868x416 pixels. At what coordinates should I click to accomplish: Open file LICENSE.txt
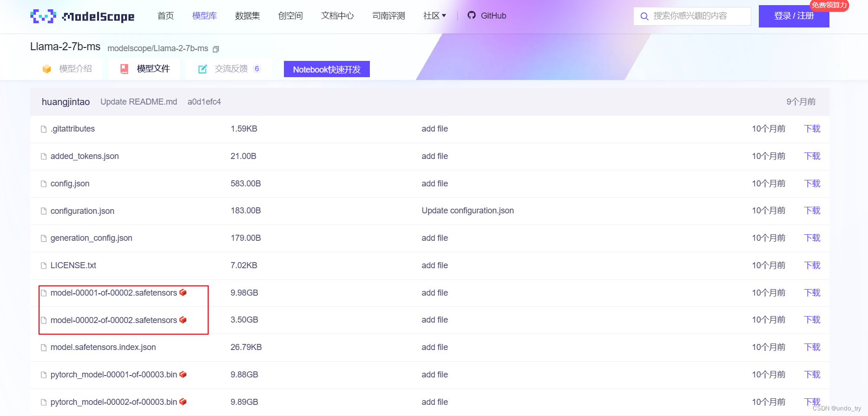[x=73, y=265]
